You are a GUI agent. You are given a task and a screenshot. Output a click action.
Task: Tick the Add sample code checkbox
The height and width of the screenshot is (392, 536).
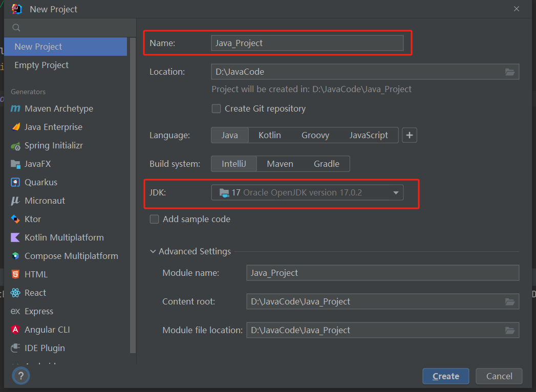pos(155,220)
